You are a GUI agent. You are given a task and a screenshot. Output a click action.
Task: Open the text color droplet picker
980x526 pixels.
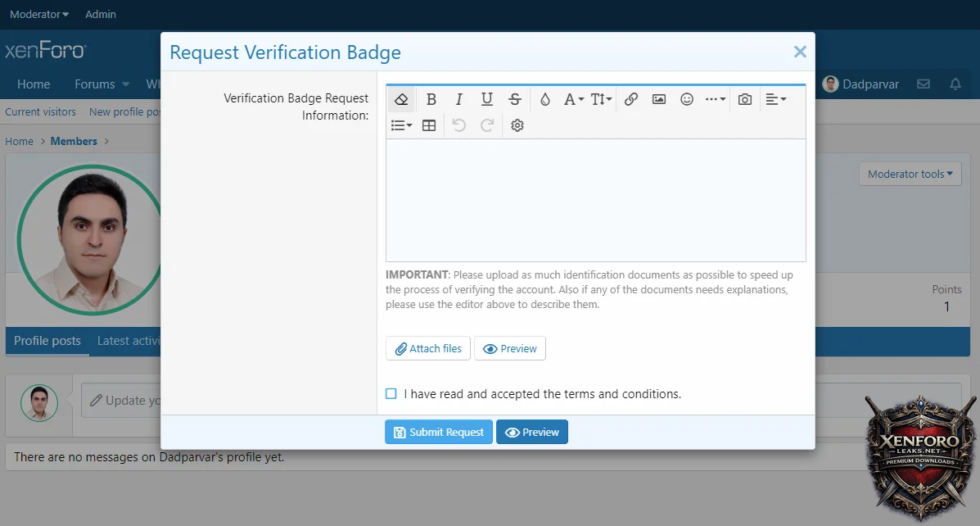point(545,99)
